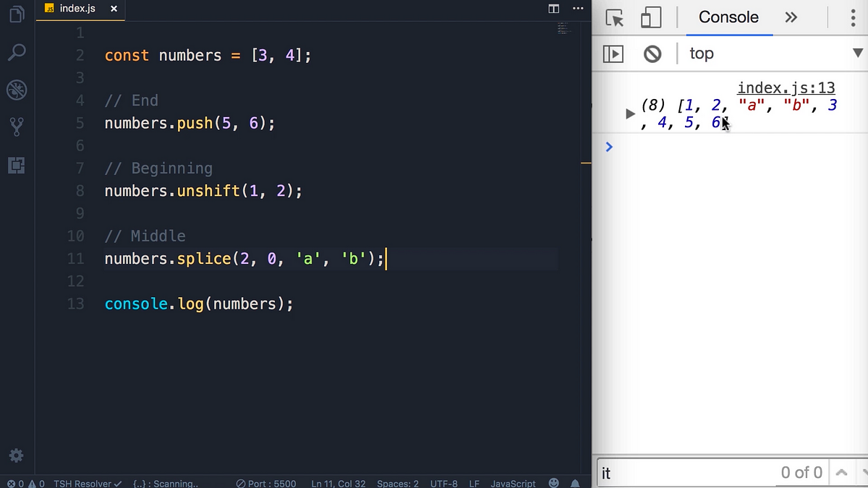Click the '// Beginning' comment
868x488 pixels.
(158, 168)
